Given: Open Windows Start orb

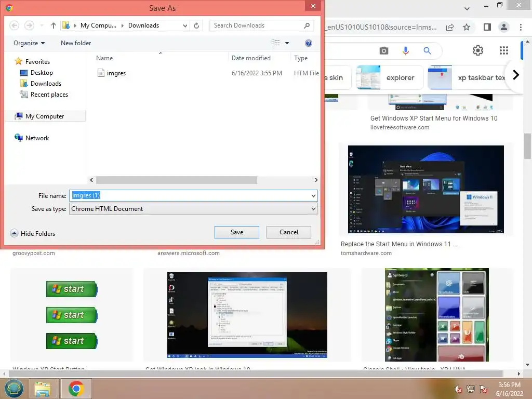Looking at the screenshot, I should click(14, 389).
